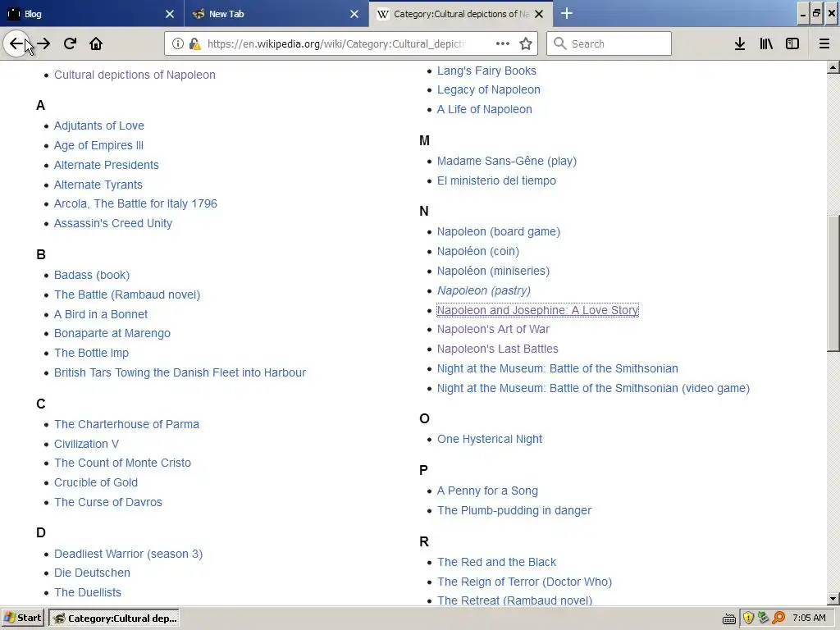840x630 pixels.
Task: Click the vertical scrollbar thumb
Action: tap(833, 283)
